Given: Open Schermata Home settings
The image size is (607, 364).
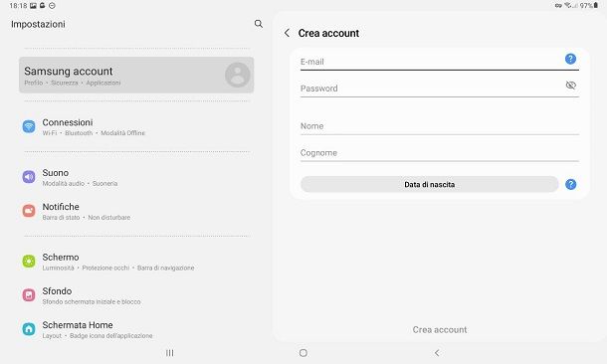Looking at the screenshot, I should tap(136, 329).
